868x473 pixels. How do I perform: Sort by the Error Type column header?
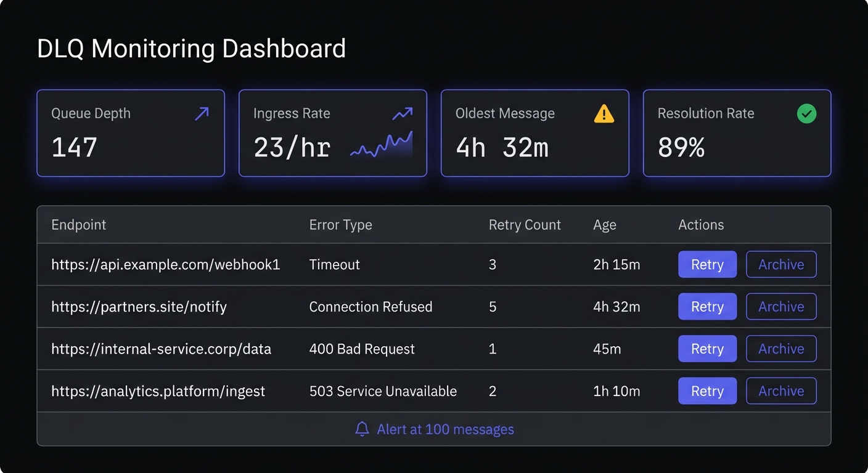[340, 225]
